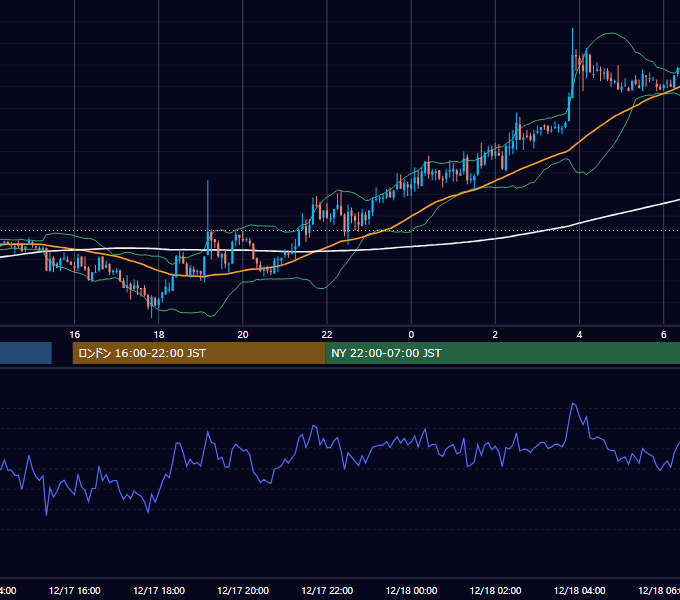
Task: Click the '12/18 00:00' time label
Action: point(411,590)
